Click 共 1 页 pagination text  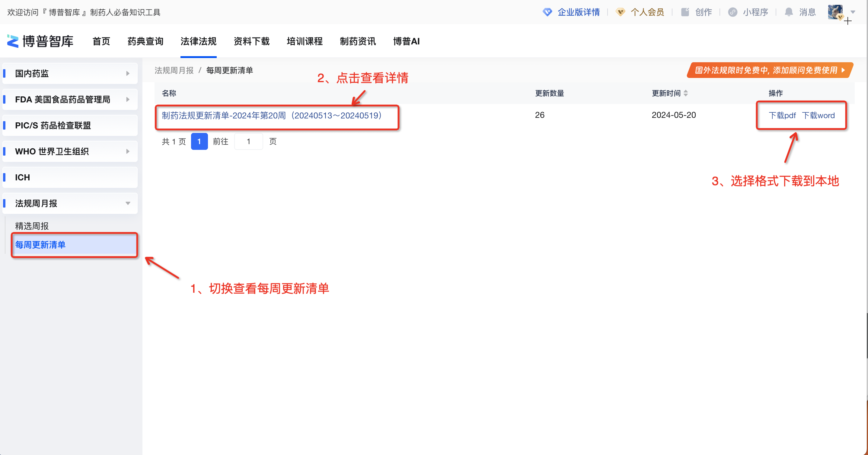(x=174, y=141)
